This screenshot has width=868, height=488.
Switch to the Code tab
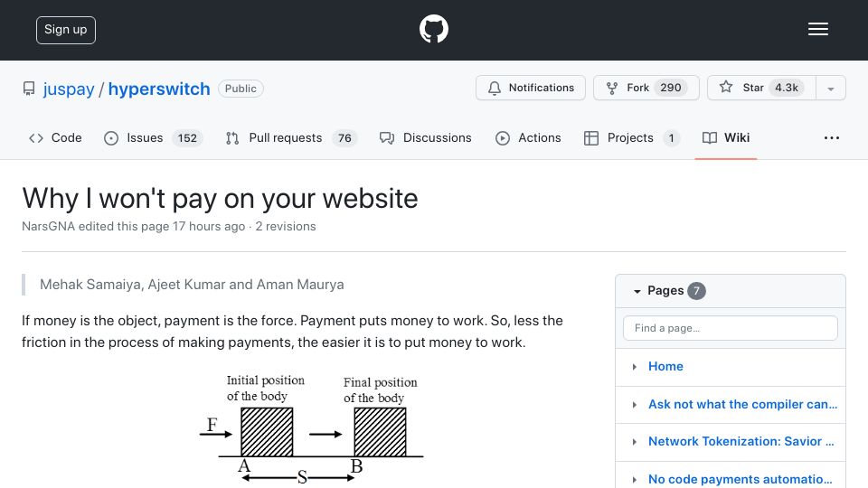click(55, 137)
